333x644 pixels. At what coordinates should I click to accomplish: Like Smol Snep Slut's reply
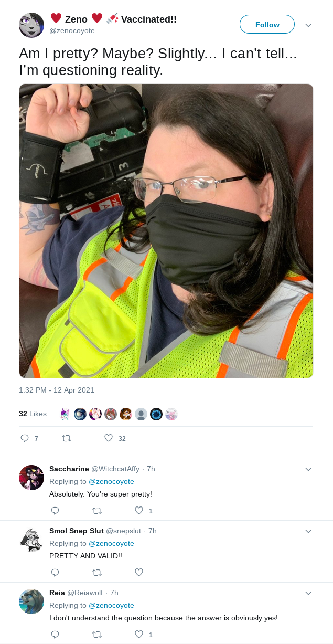(139, 572)
